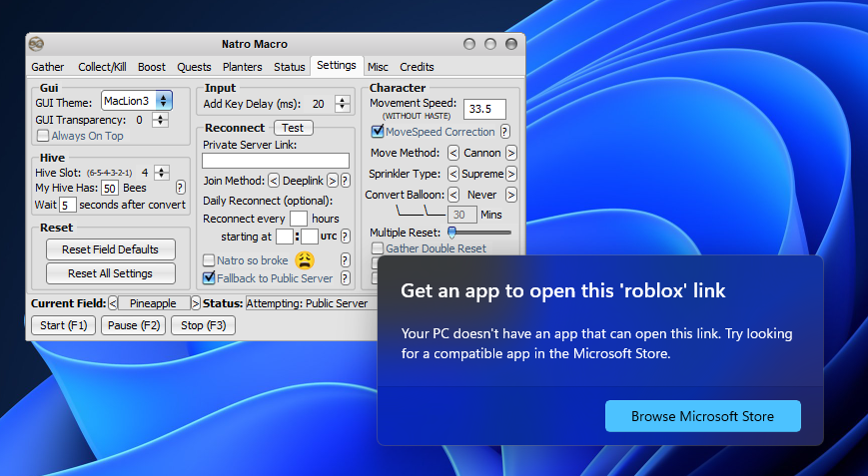
Task: Enable Gather Double Reset checkbox
Action: point(378,248)
